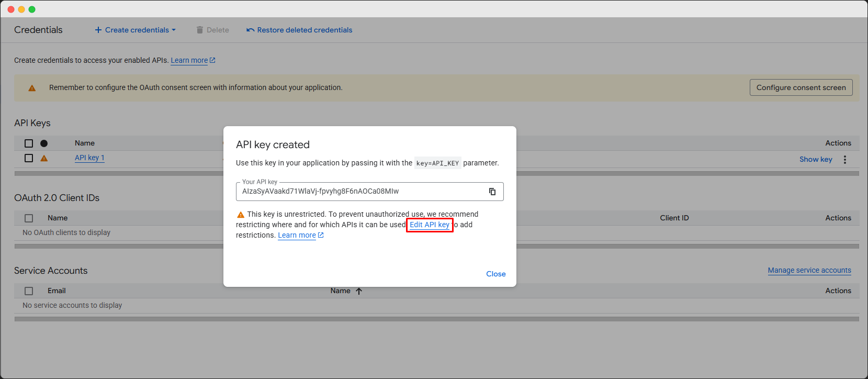The width and height of the screenshot is (868, 379).
Task: Click Show key for API key 1
Action: click(x=816, y=159)
